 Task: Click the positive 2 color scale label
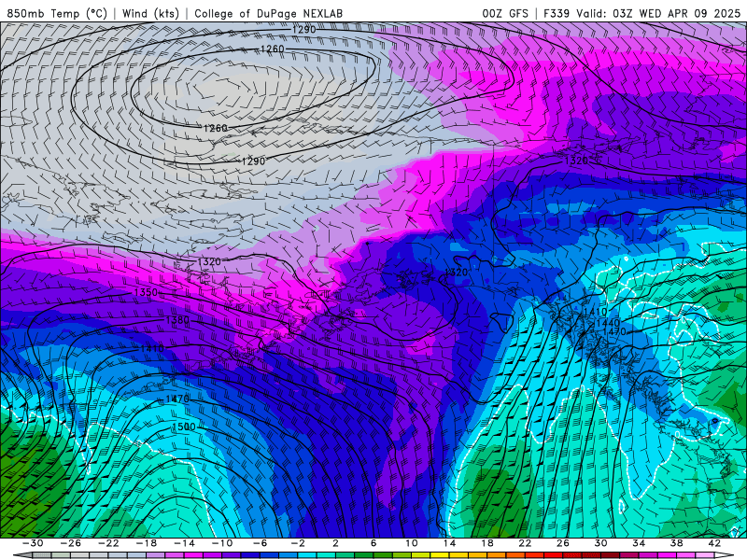[335, 543]
